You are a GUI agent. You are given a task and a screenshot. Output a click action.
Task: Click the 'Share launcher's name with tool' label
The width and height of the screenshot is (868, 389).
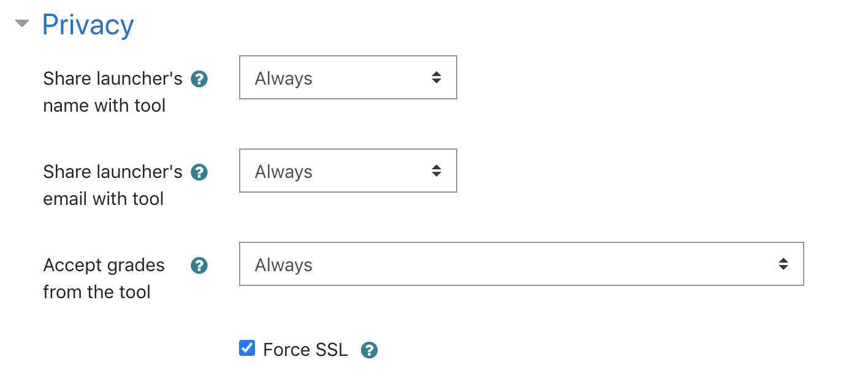click(113, 92)
